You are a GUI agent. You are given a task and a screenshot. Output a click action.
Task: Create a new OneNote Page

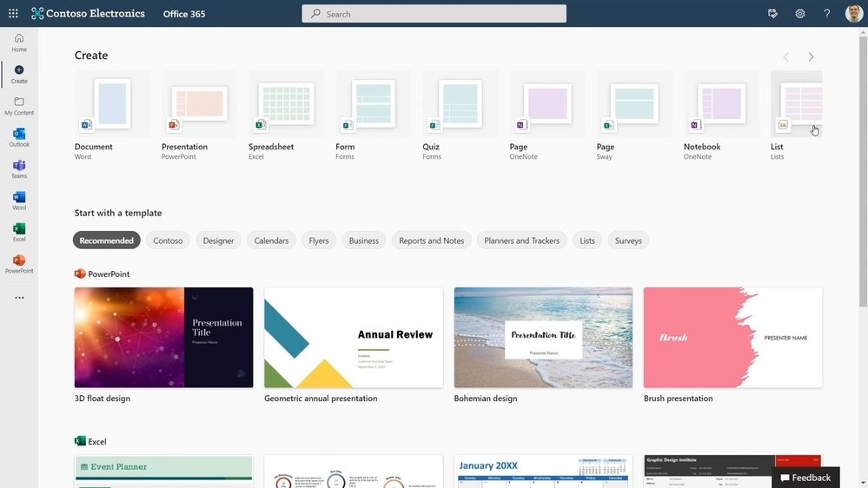(x=547, y=115)
